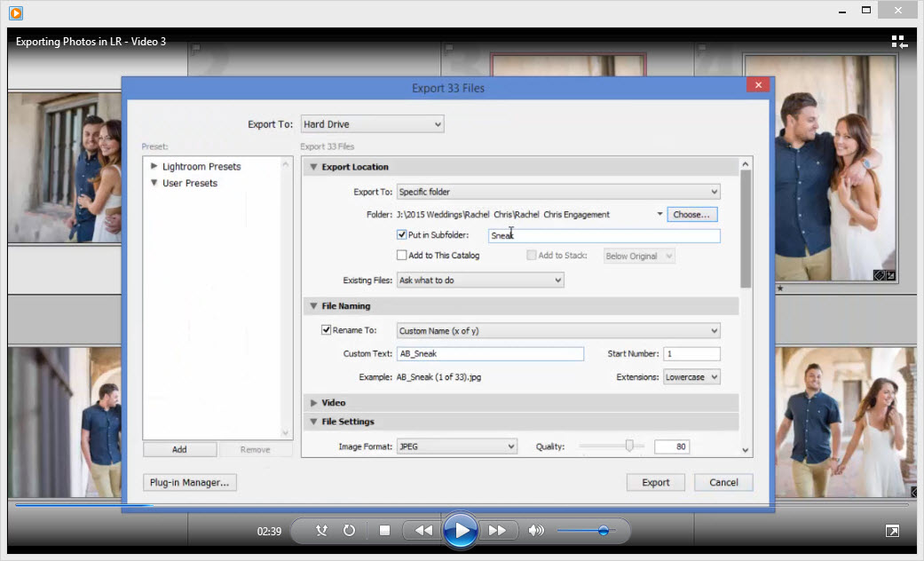
Task: Cancel the export dialog
Action: pos(723,482)
